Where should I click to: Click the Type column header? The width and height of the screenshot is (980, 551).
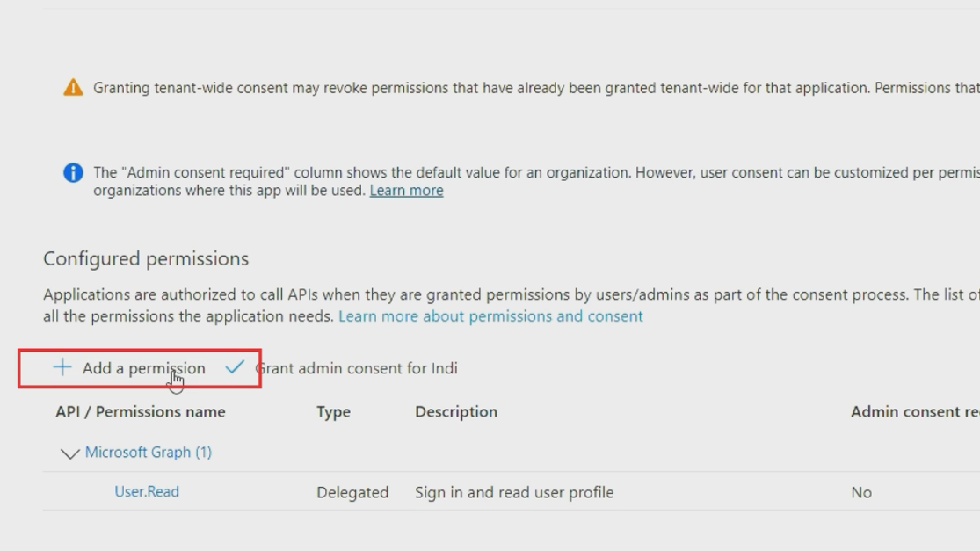334,412
